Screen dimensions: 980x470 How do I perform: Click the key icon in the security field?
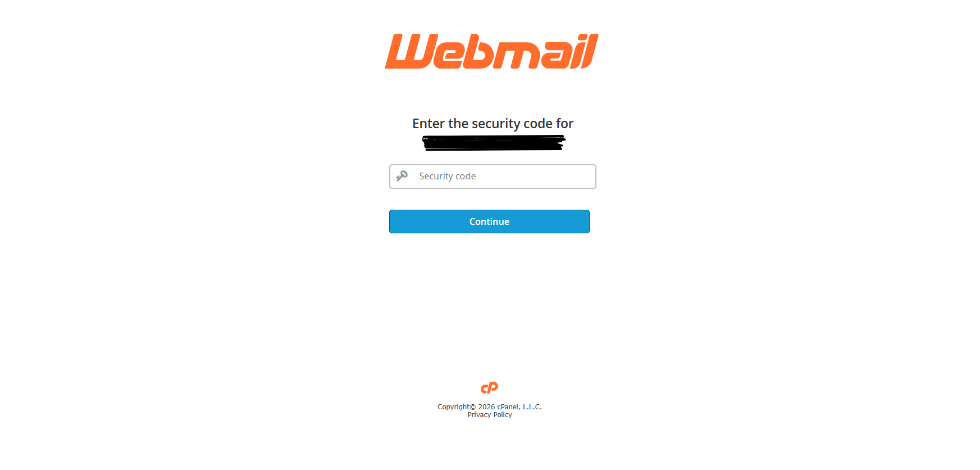(402, 176)
